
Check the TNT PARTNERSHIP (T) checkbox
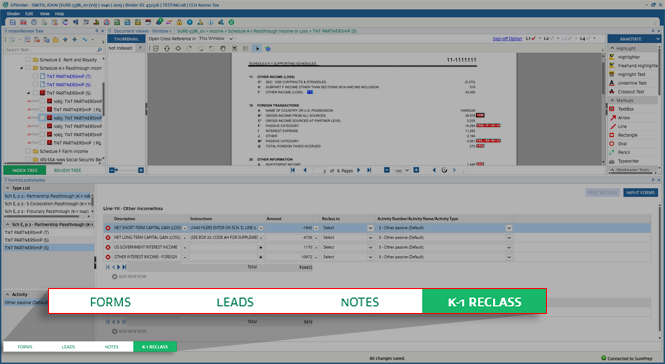click(x=35, y=76)
